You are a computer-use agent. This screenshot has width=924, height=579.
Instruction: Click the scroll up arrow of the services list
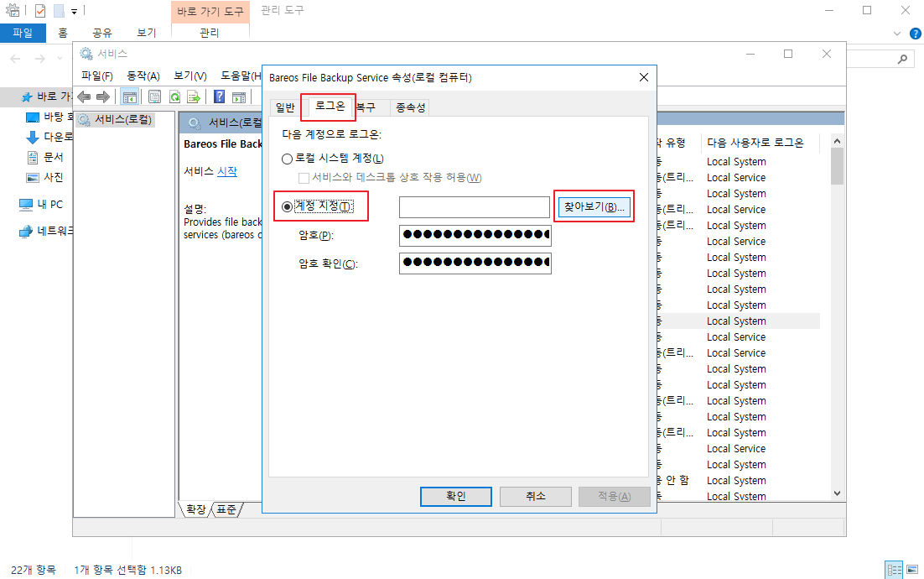point(837,142)
